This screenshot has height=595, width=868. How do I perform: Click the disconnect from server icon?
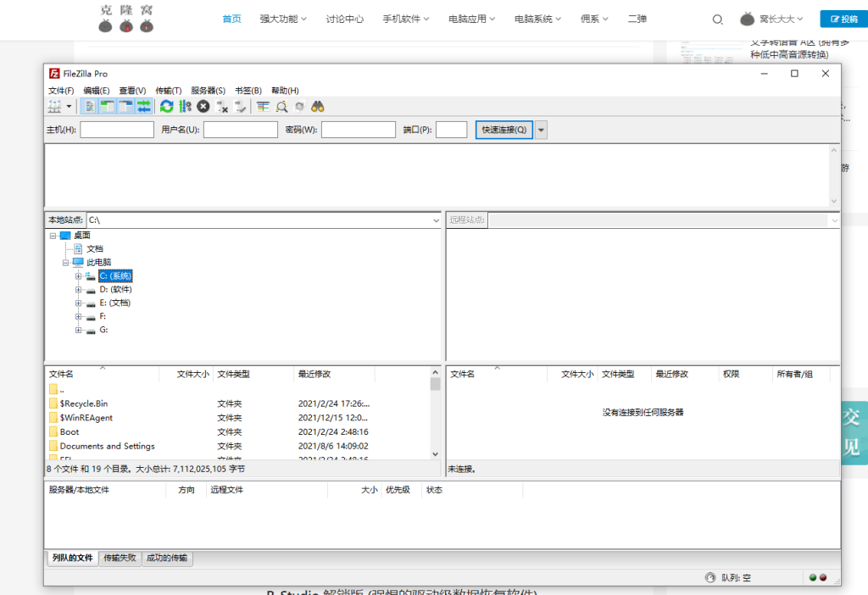[x=222, y=106]
